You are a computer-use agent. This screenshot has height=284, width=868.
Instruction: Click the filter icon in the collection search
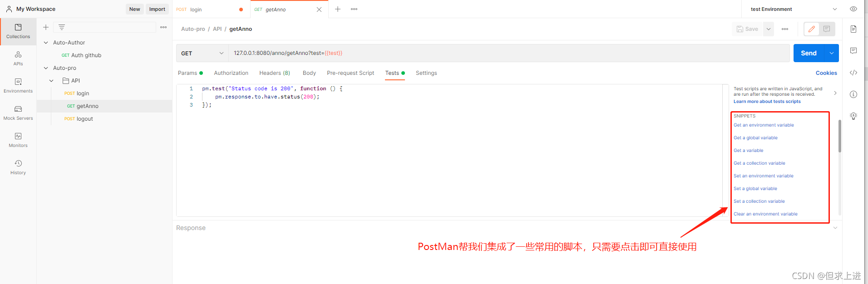point(62,27)
